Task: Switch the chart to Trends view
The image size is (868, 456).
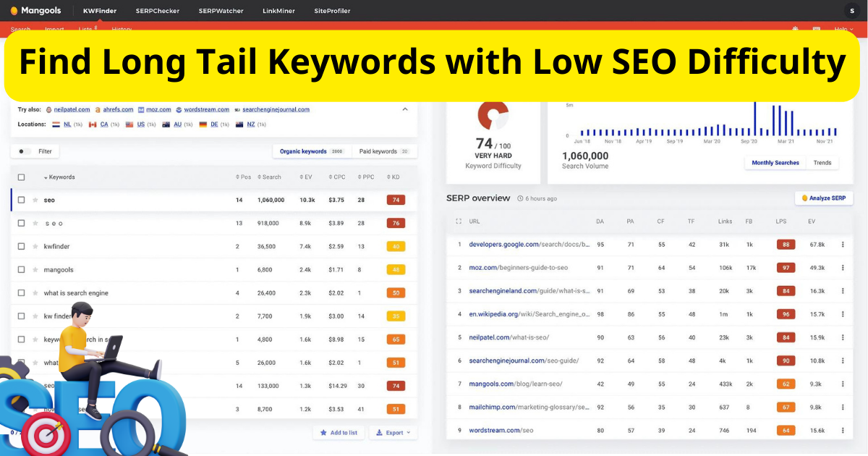Action: pos(822,162)
